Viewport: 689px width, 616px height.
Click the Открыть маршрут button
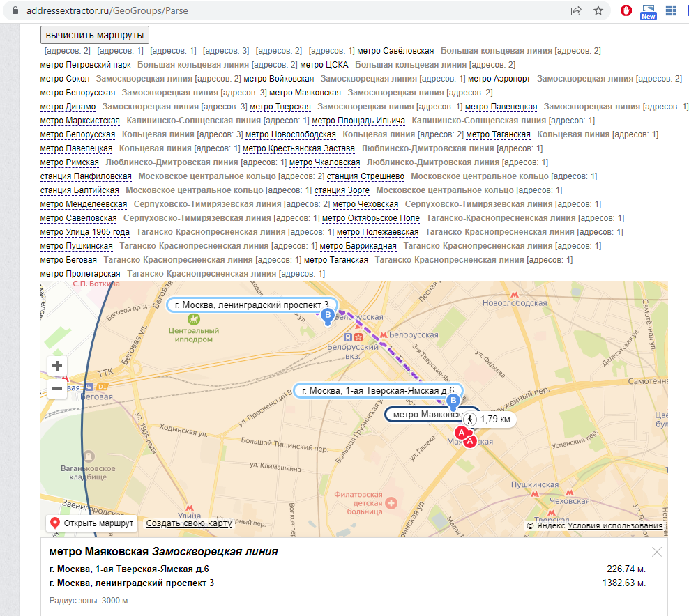[x=92, y=523]
